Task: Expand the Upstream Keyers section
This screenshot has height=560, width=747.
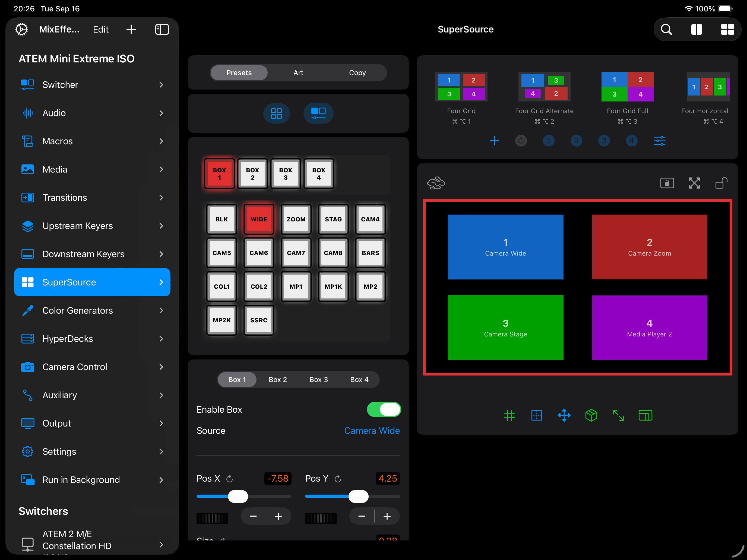Action: pyautogui.click(x=92, y=226)
